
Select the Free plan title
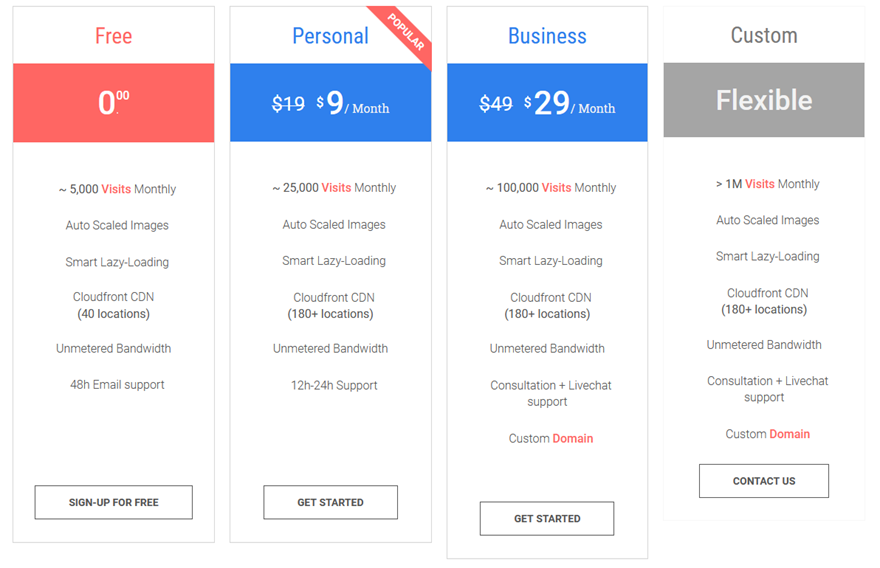click(113, 36)
